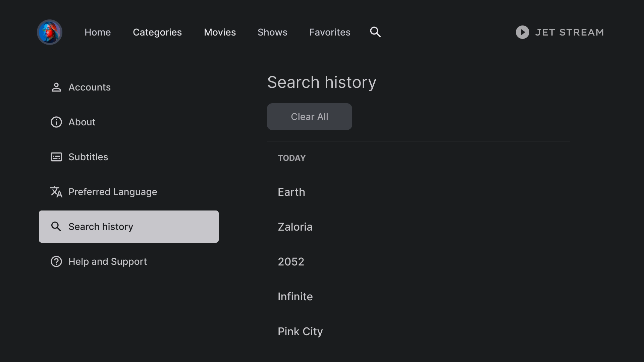Click the About info icon
The image size is (644, 362).
[56, 122]
